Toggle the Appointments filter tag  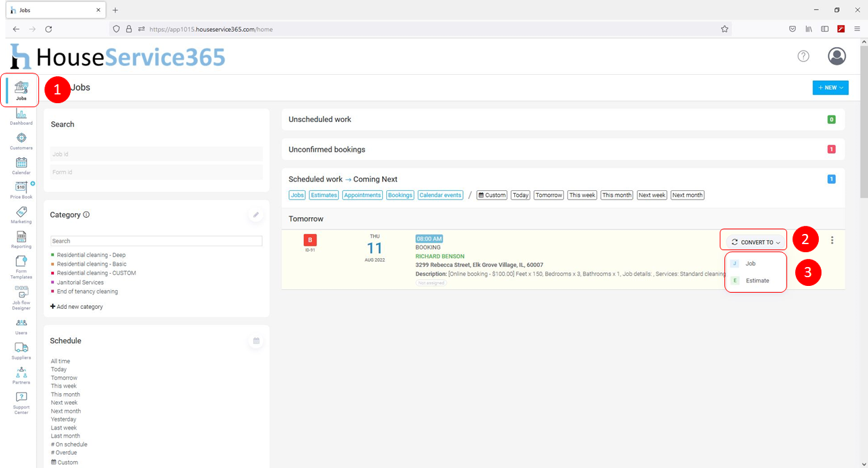pos(363,195)
